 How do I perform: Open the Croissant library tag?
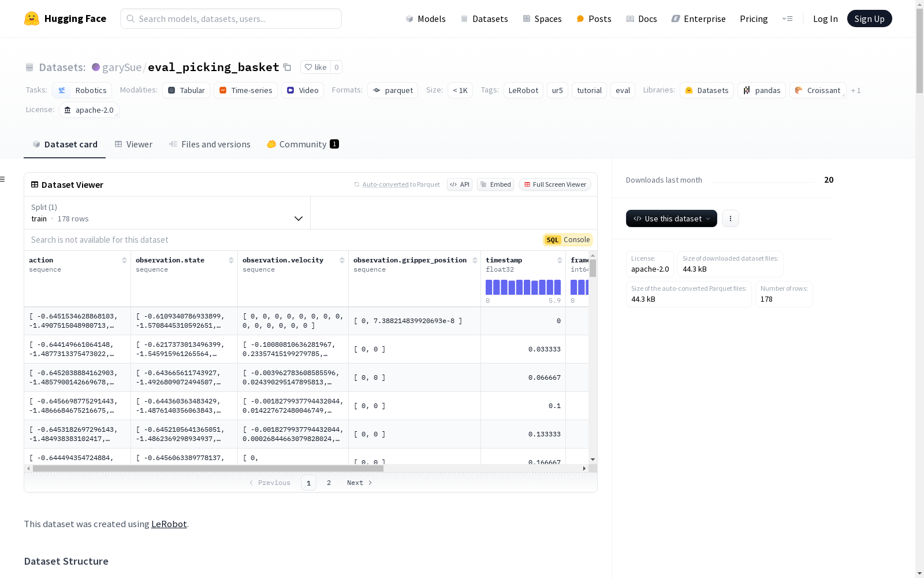[x=818, y=90]
